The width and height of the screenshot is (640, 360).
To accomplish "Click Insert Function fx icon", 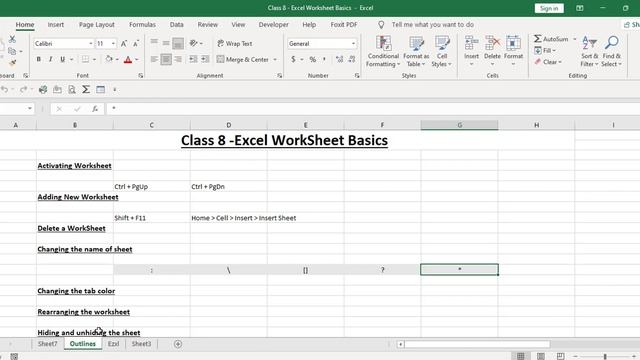I will click(95, 109).
